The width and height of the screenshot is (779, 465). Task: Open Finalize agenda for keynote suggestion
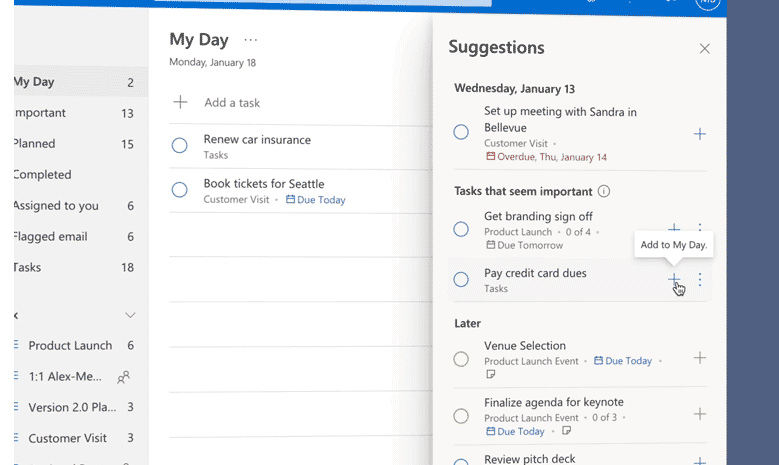pyautogui.click(x=579, y=416)
